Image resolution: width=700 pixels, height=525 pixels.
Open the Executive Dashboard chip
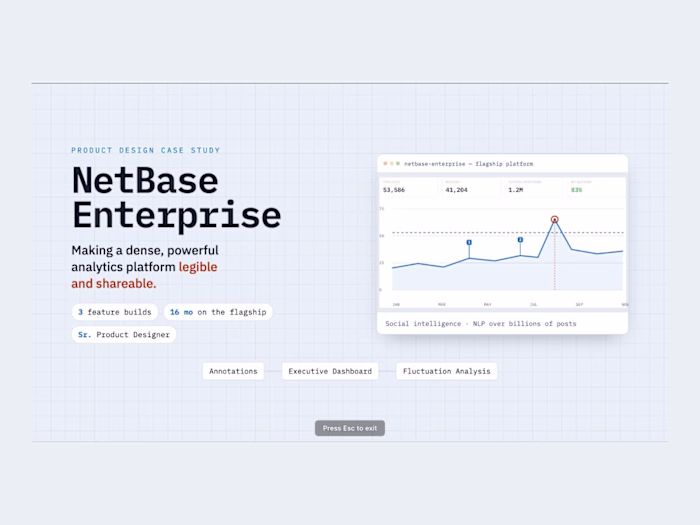pyautogui.click(x=330, y=371)
